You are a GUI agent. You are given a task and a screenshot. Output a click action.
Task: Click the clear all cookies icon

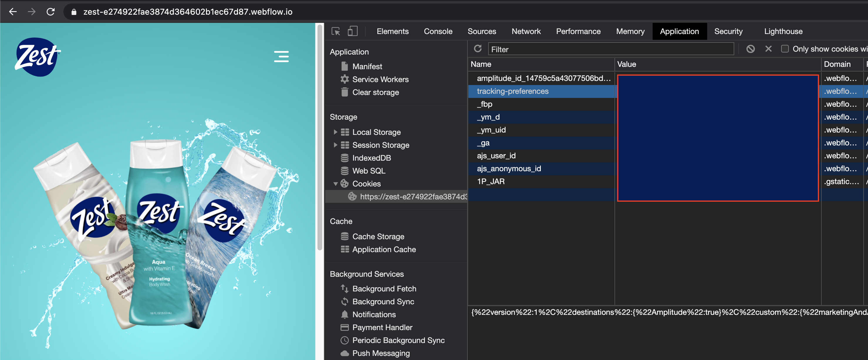750,49
